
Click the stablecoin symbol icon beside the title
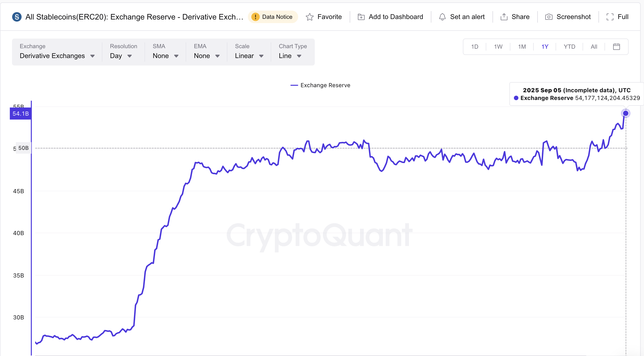pos(17,17)
